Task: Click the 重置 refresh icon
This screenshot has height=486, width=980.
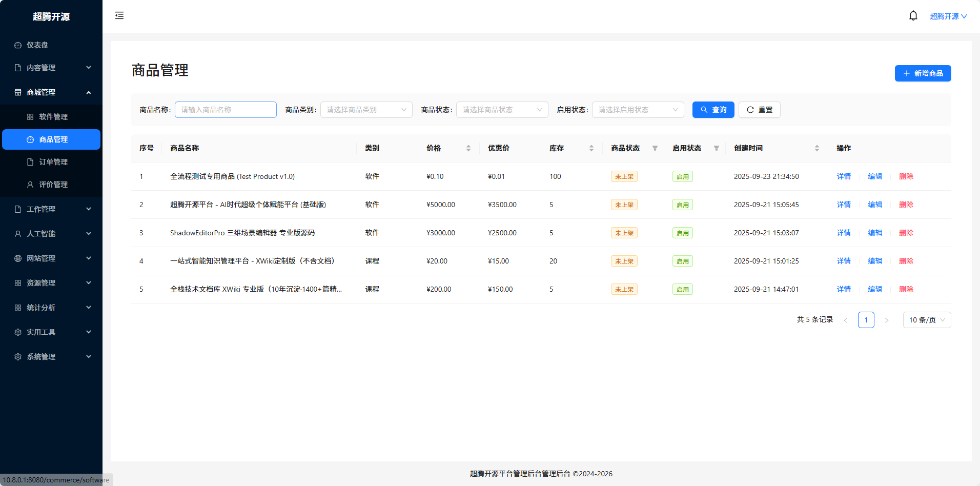Action: [750, 109]
